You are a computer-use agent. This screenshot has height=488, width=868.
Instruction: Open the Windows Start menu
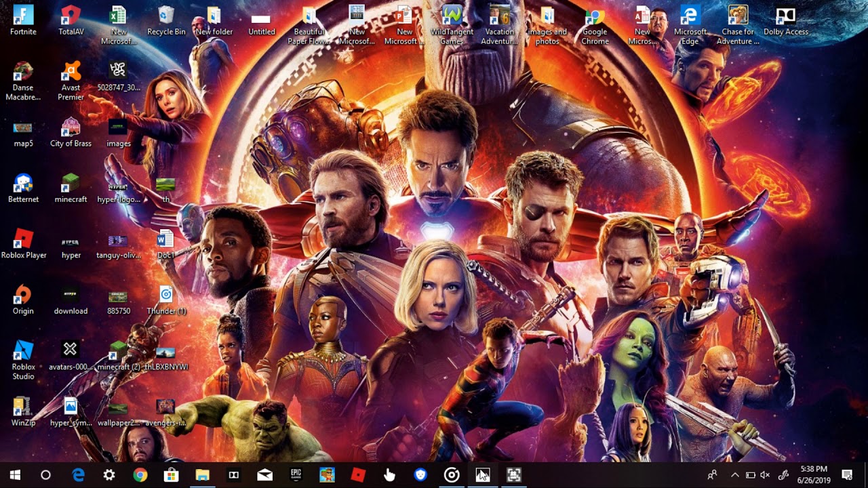[x=15, y=475]
